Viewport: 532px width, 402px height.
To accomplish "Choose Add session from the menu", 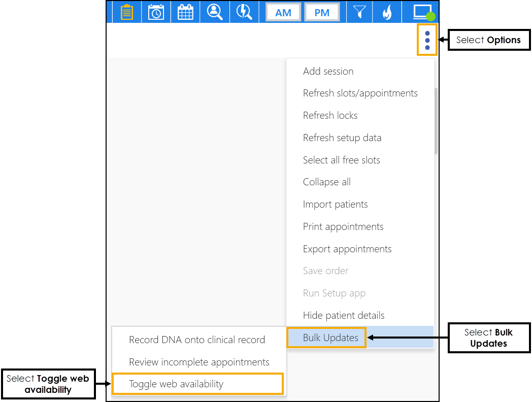I will point(328,72).
